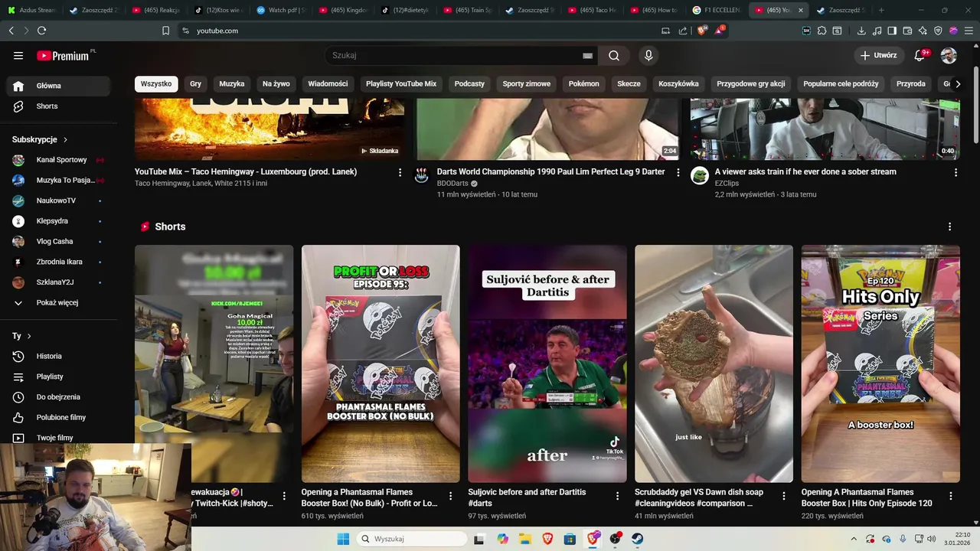980x551 pixels.
Task: Click the share page icon in address bar
Action: click(682, 31)
